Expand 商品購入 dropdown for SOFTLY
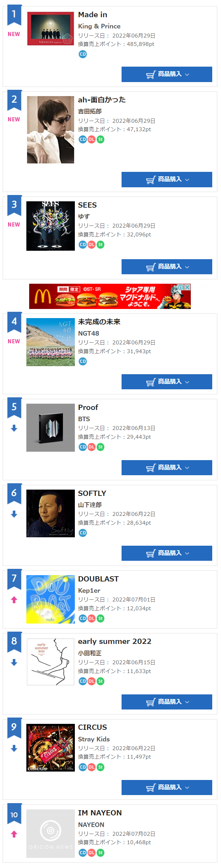The height and width of the screenshot is (868, 221). 167,553
